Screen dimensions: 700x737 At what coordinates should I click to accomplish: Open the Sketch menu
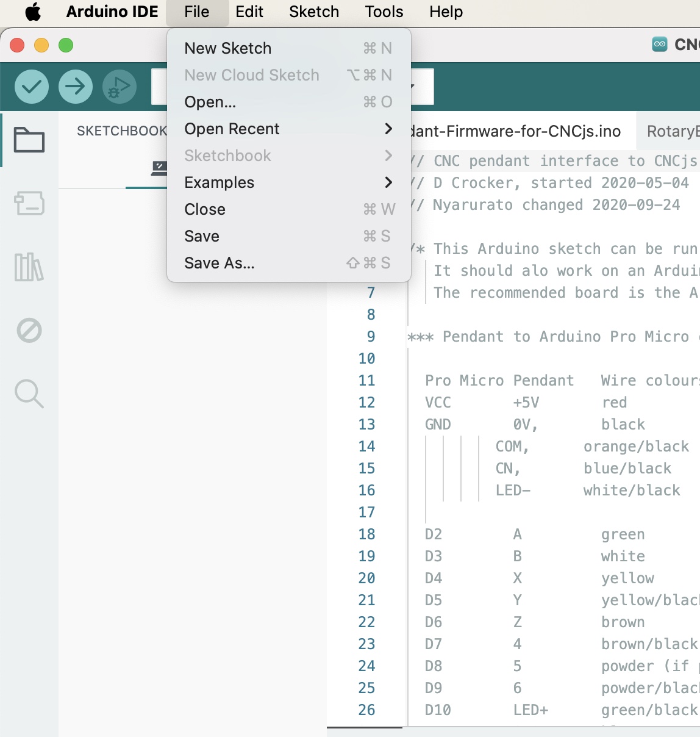point(314,12)
